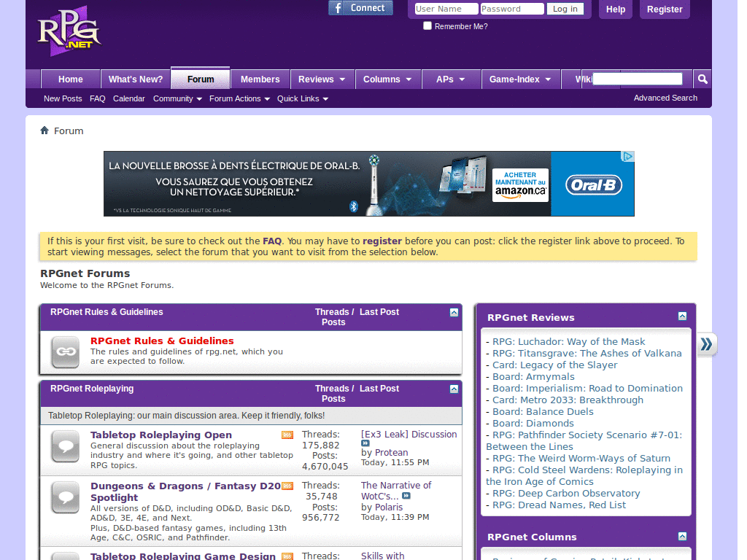Select the Forum tab
Screen dimensions: 747x560
pos(201,79)
